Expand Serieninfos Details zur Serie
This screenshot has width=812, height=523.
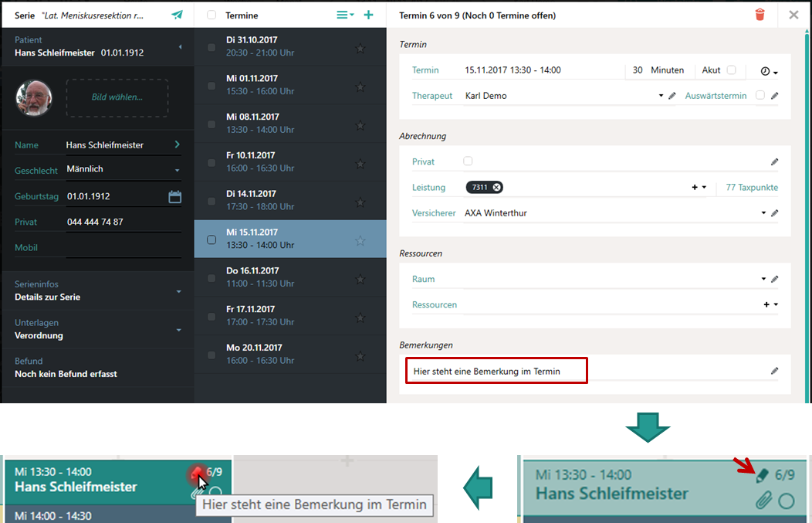coord(178,291)
